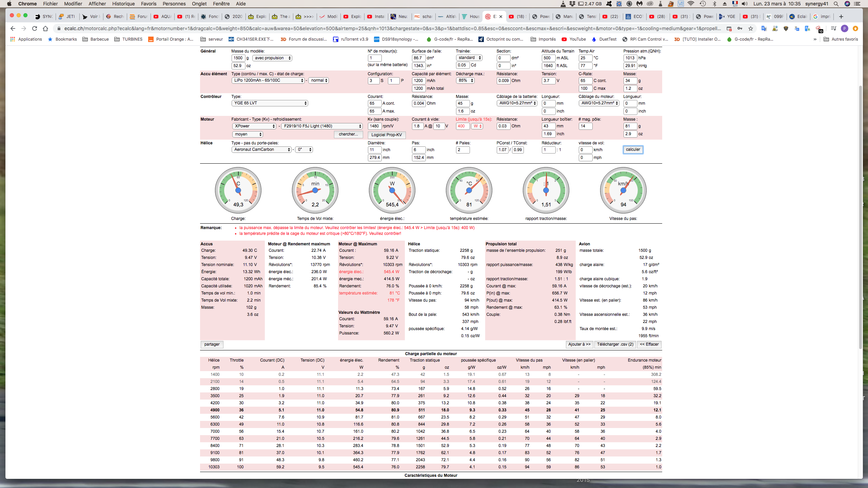Click the calculer button
868x488 pixels.
(x=633, y=149)
